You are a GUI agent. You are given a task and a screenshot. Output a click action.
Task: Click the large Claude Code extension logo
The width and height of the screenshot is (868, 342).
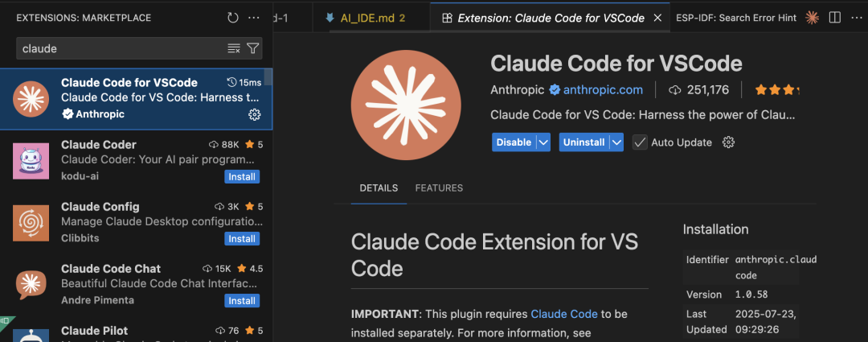[406, 105]
